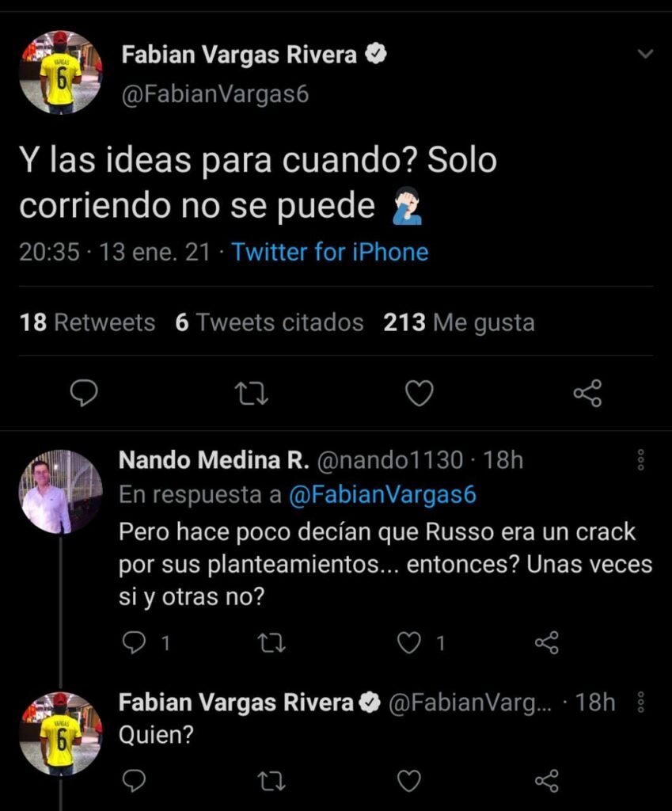672x811 pixels.
Task: Reply to the main tweet via comment icon
Action: click(84, 393)
